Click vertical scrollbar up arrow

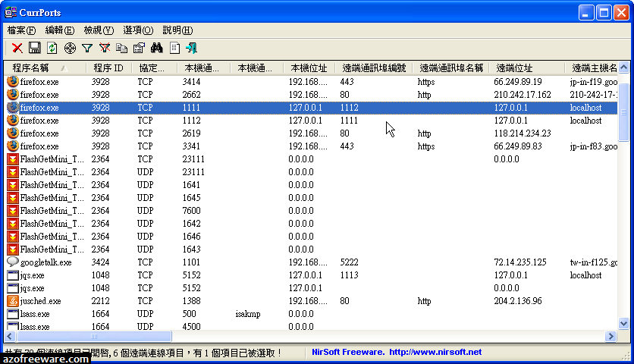(624, 67)
